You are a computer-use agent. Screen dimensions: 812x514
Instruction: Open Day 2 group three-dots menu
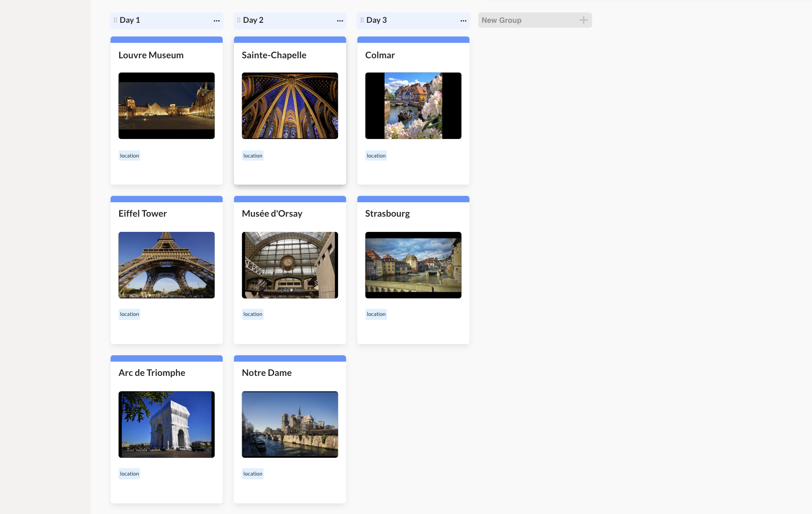[x=340, y=21]
